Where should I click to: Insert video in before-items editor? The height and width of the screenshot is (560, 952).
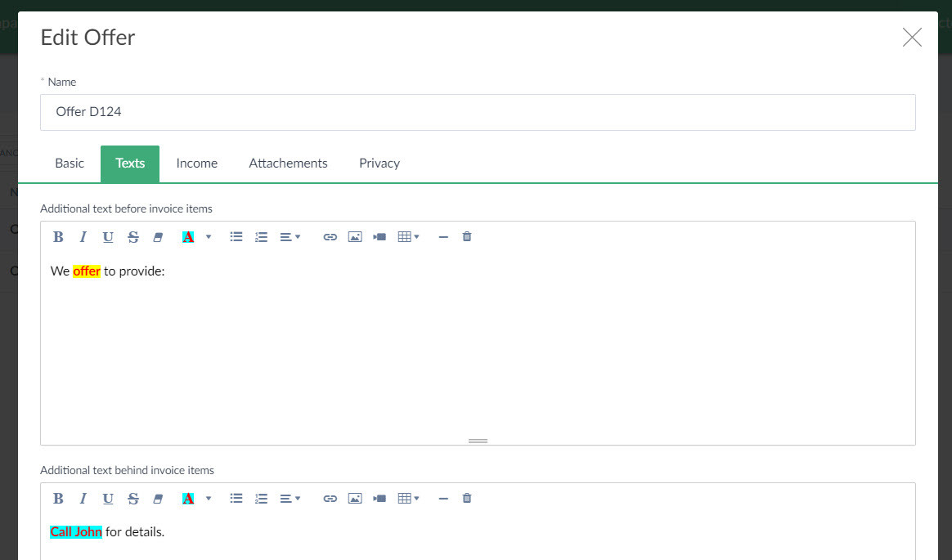coord(379,236)
